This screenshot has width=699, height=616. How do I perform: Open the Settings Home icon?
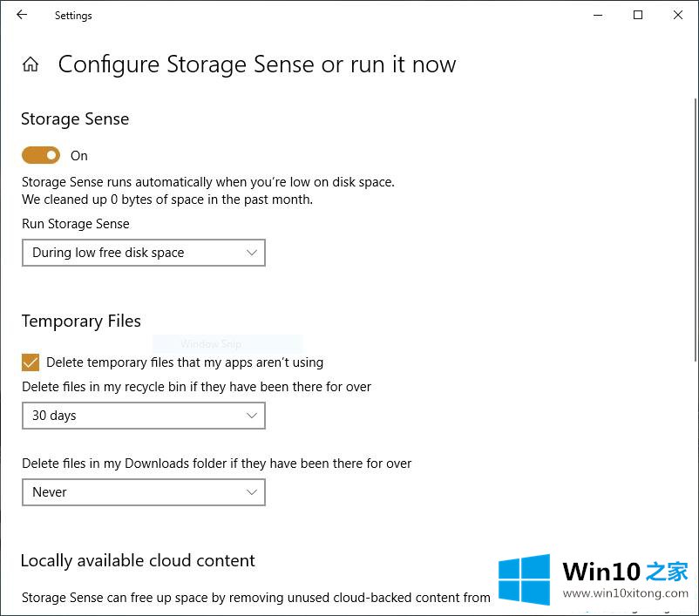tap(31, 64)
